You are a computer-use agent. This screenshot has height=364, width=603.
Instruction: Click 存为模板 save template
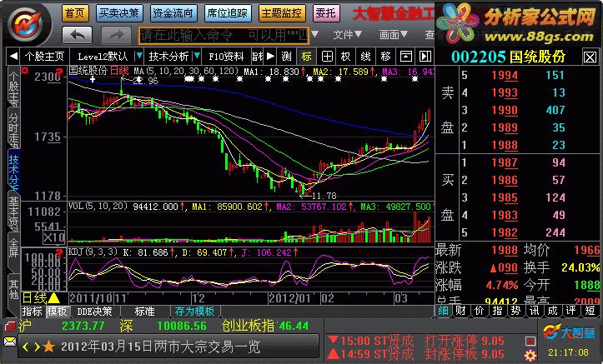coord(194,312)
